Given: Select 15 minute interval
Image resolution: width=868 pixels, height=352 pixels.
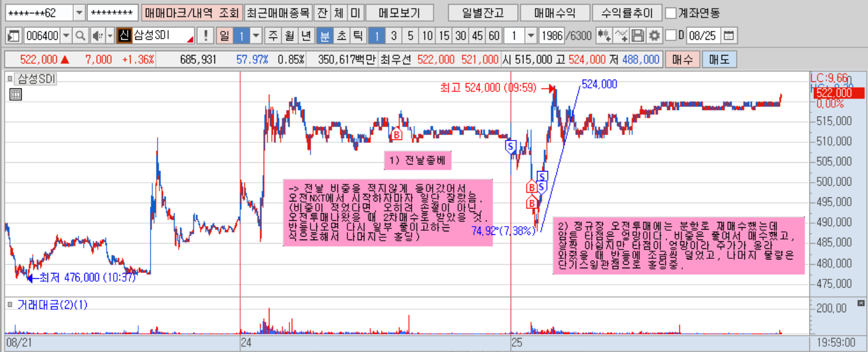Looking at the screenshot, I should click(x=444, y=36).
